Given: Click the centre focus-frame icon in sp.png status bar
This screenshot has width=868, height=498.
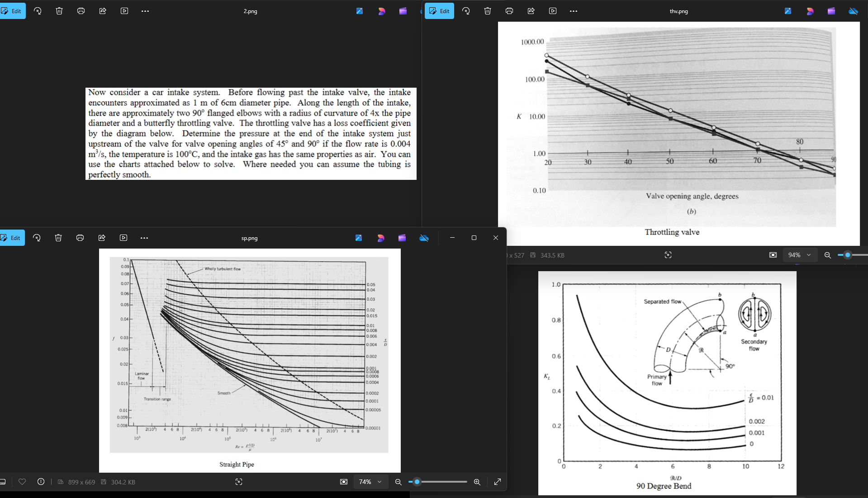Looking at the screenshot, I should (239, 482).
